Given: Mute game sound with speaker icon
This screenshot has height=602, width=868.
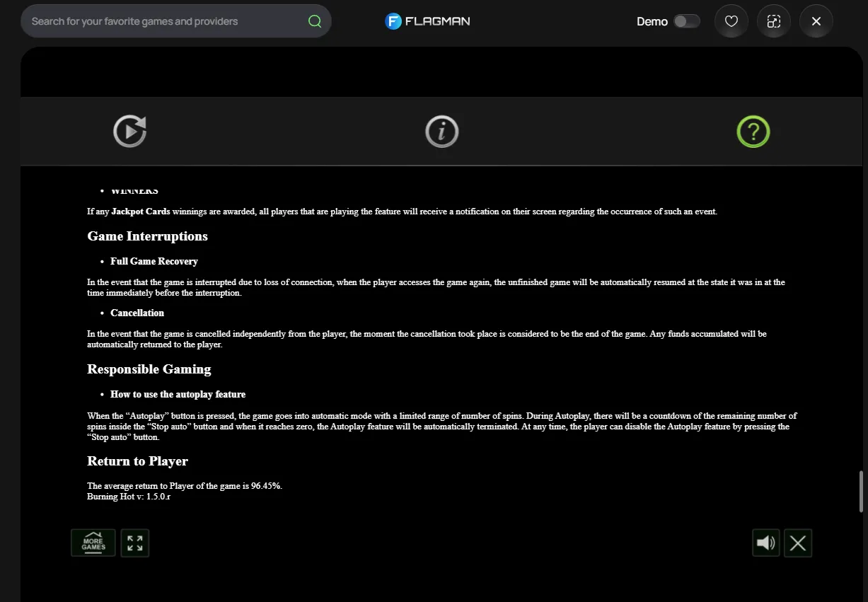Looking at the screenshot, I should coord(766,543).
